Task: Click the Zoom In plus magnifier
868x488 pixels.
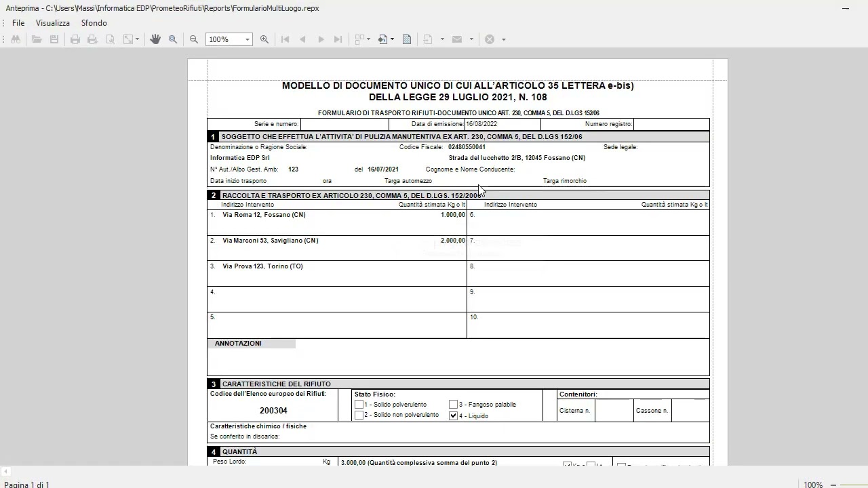Action: [x=264, y=39]
